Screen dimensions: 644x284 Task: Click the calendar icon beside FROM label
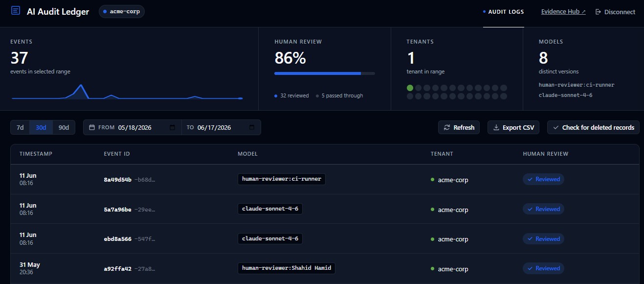click(x=92, y=127)
